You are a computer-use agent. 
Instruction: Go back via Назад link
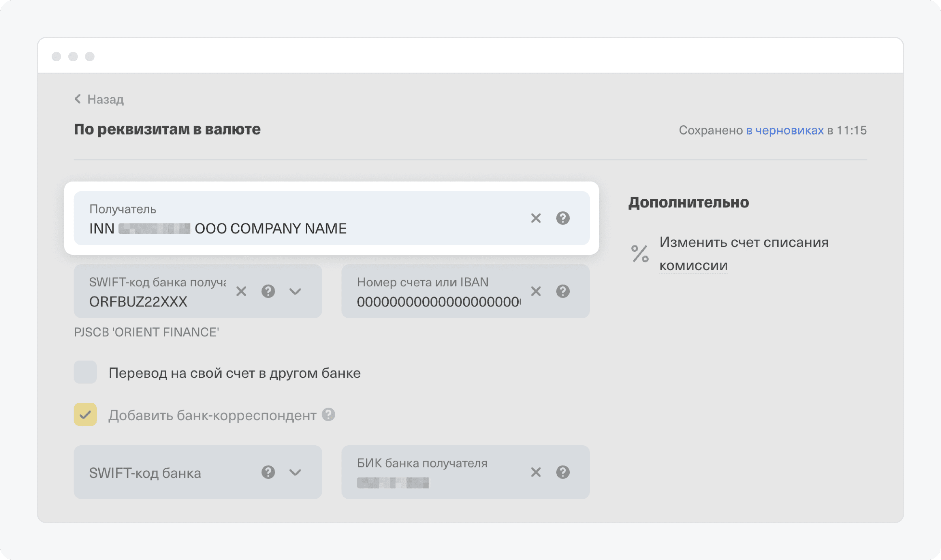[100, 99]
